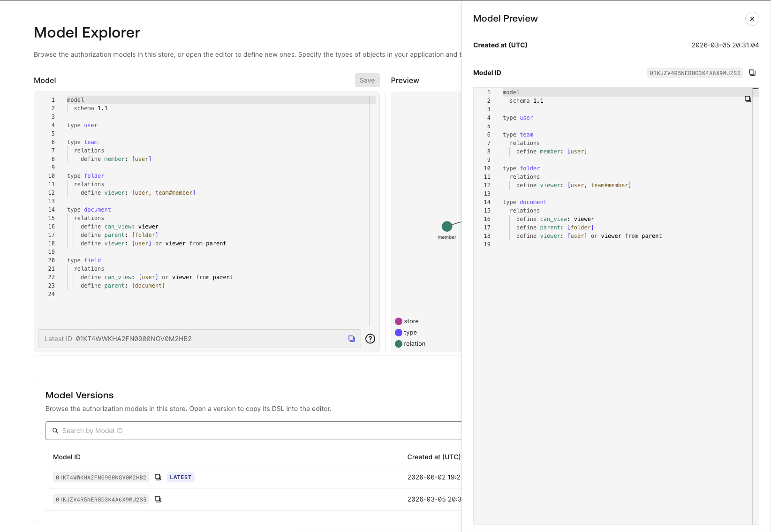The width and height of the screenshot is (771, 532).
Task: Click the 2026-03-05 created date in table
Action: click(x=434, y=499)
